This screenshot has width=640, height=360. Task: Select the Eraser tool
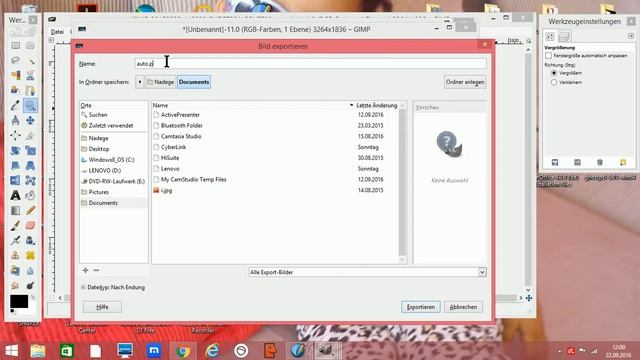[x=30, y=225]
